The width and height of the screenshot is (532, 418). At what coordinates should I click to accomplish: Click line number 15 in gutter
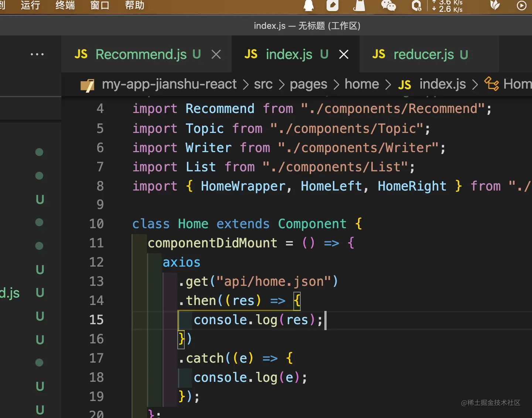96,320
